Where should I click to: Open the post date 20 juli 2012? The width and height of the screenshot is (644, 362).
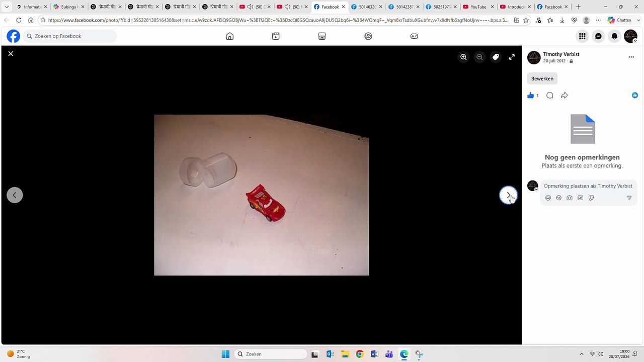(554, 61)
